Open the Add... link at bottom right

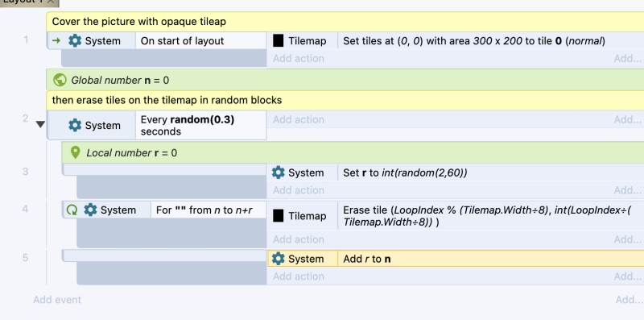point(630,300)
